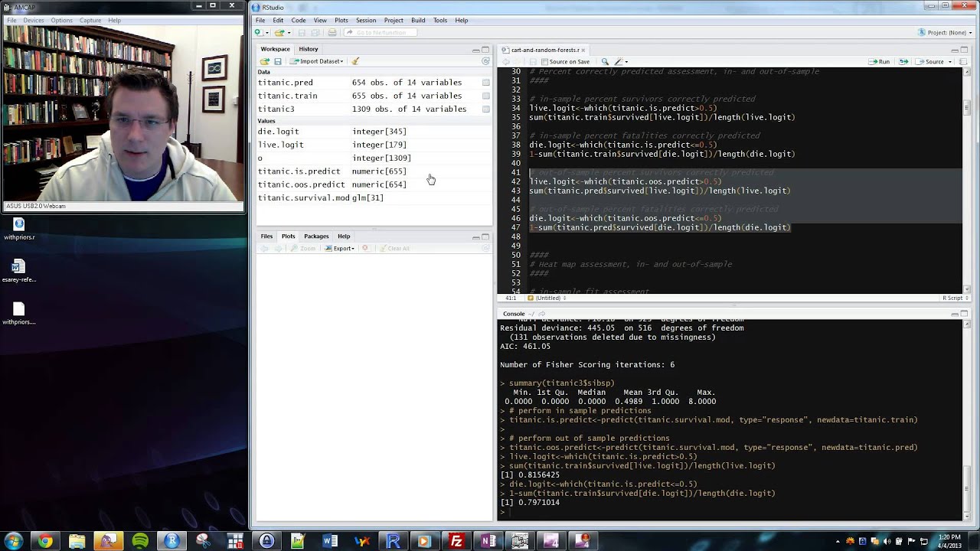Click the open file folder icon in main toolbar
Screen dimensions: 980x551
(x=279, y=32)
